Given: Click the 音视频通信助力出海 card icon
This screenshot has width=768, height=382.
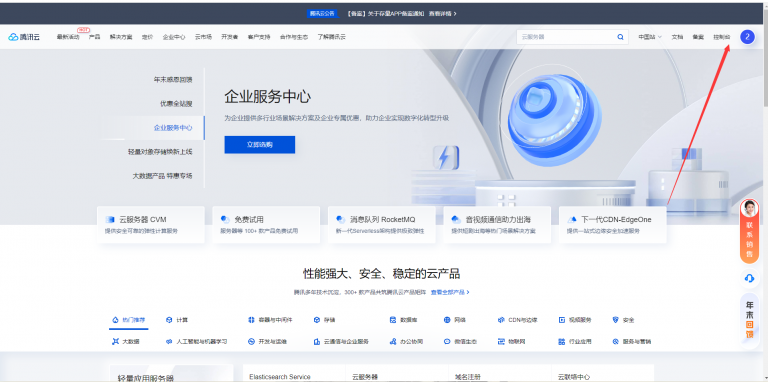Looking at the screenshot, I should click(456, 219).
